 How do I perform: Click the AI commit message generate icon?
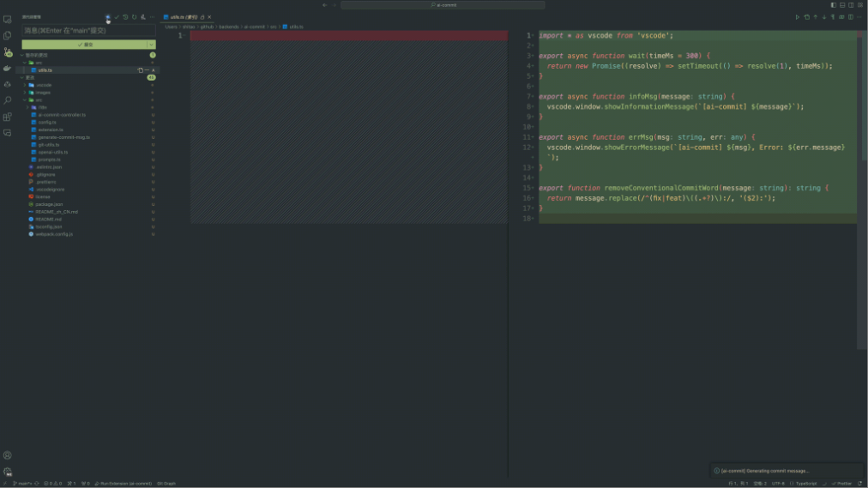(108, 17)
